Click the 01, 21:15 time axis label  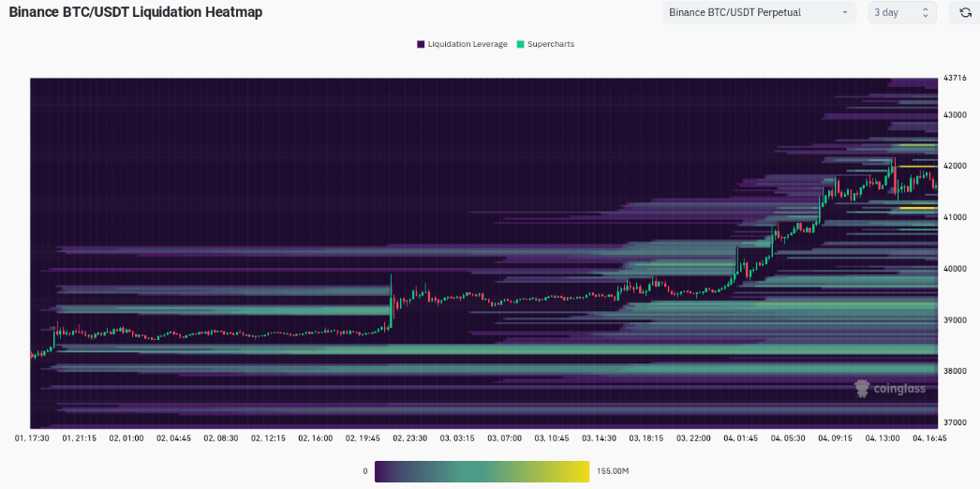click(79, 438)
